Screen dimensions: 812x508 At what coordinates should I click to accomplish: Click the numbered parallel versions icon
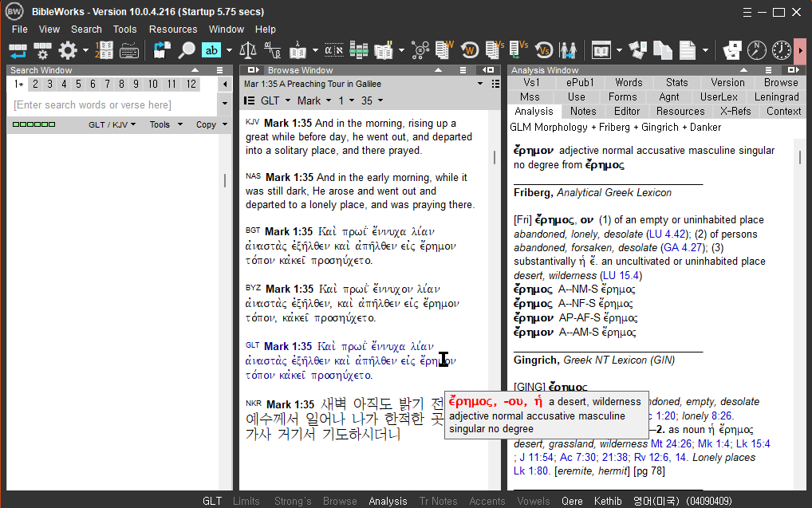click(104, 50)
